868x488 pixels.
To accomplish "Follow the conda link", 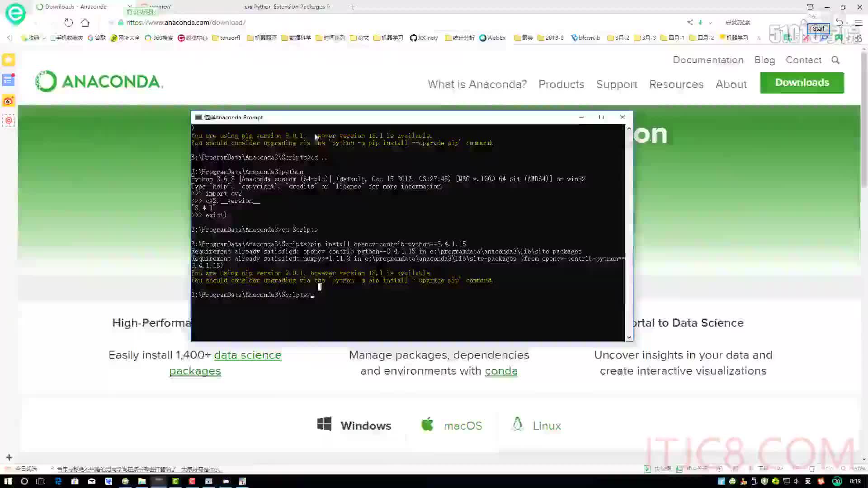I will (501, 371).
